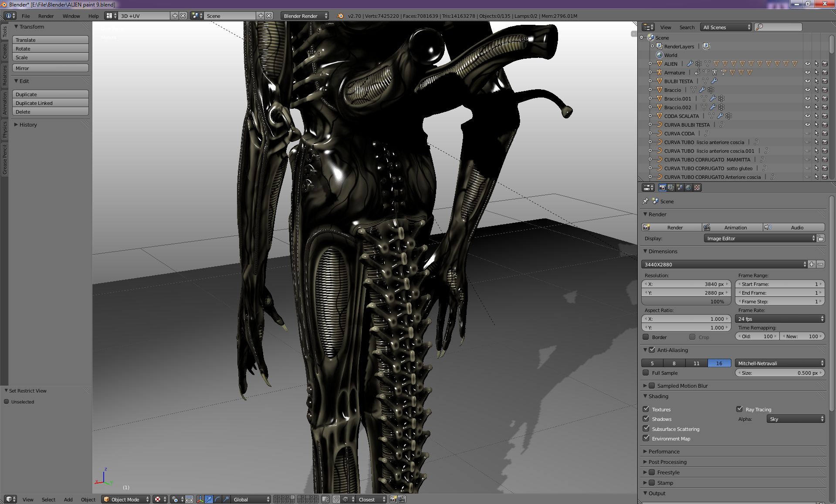Toggle the Unselected checkbox
Viewport: 836px width, 504px height.
click(x=7, y=402)
